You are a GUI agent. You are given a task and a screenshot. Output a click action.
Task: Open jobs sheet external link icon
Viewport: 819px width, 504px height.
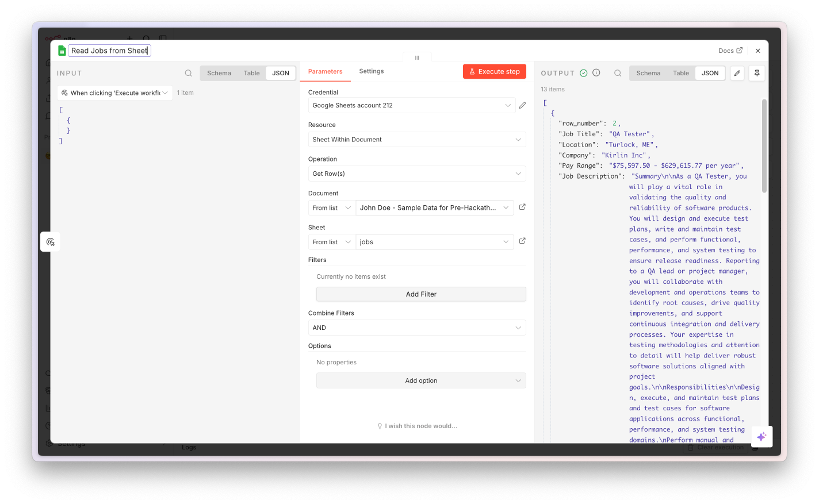coord(522,241)
